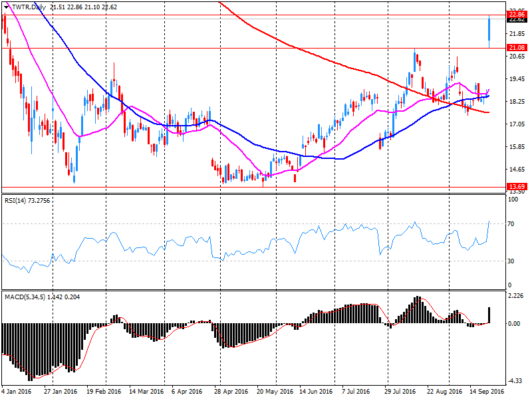Click the OHLC values 21.51 22.86 21.10 22.62
Viewport: 532px width, 399px height.
(83, 7)
